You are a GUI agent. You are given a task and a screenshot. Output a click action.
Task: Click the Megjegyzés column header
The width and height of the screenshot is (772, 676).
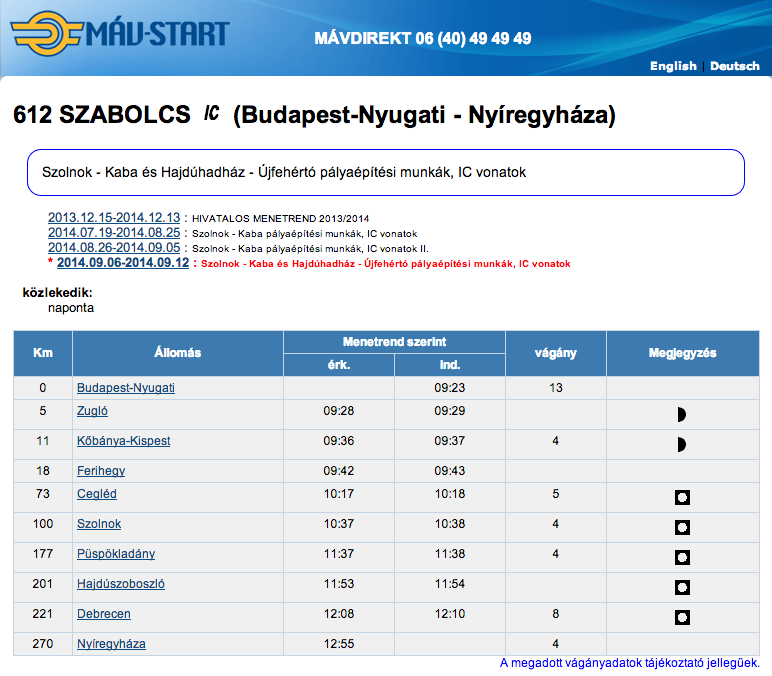(682, 353)
